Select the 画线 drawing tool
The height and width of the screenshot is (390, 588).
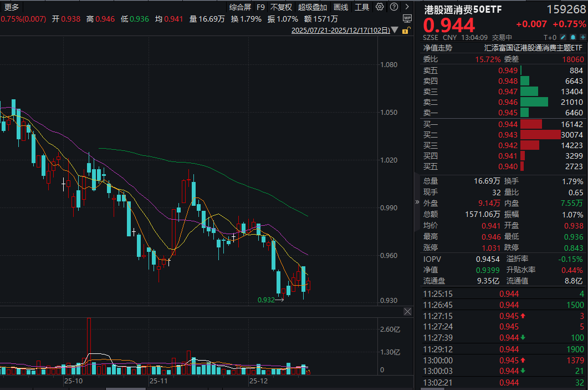tap(341, 7)
